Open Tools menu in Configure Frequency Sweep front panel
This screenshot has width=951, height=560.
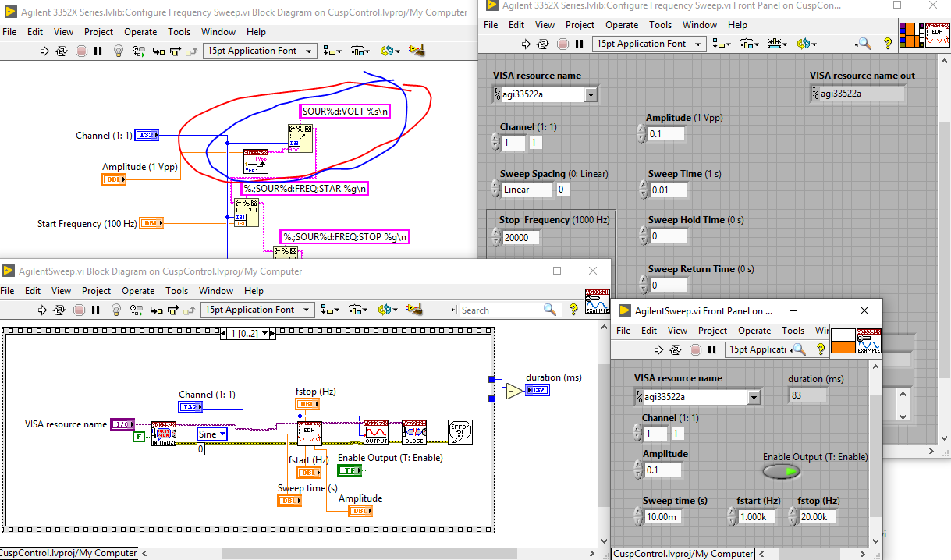(660, 25)
